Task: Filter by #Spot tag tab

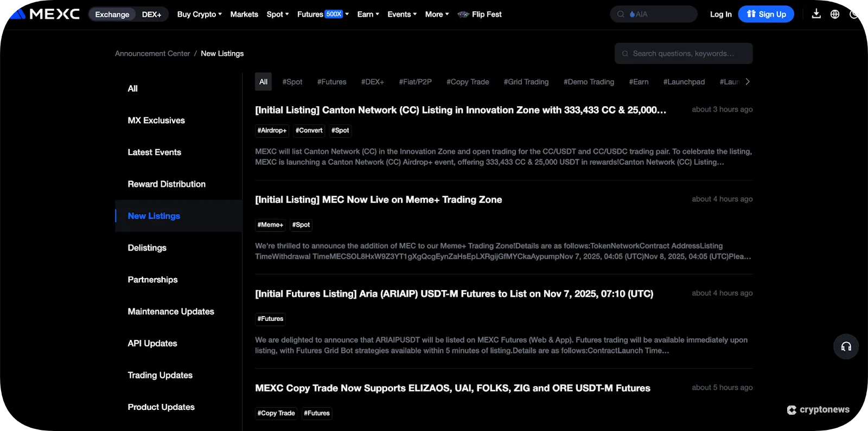Action: [292, 82]
